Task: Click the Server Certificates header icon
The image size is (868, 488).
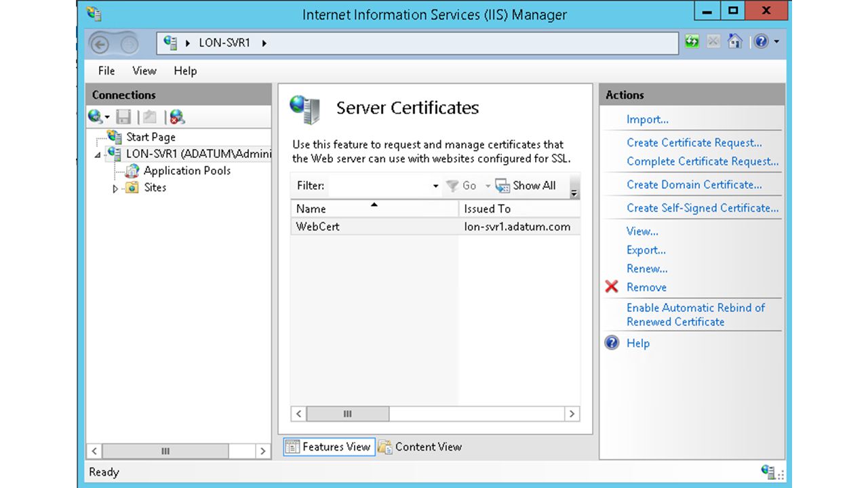Action: 304,109
